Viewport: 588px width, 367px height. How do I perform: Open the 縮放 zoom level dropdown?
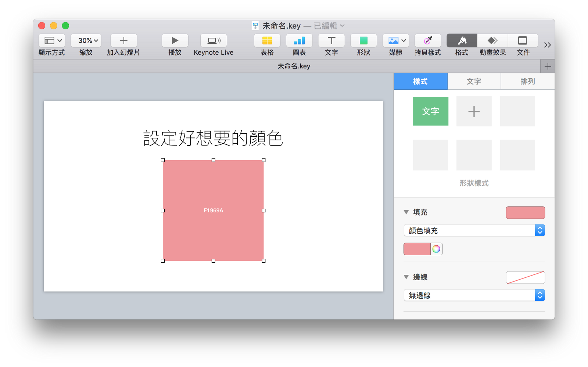pyautogui.click(x=86, y=40)
